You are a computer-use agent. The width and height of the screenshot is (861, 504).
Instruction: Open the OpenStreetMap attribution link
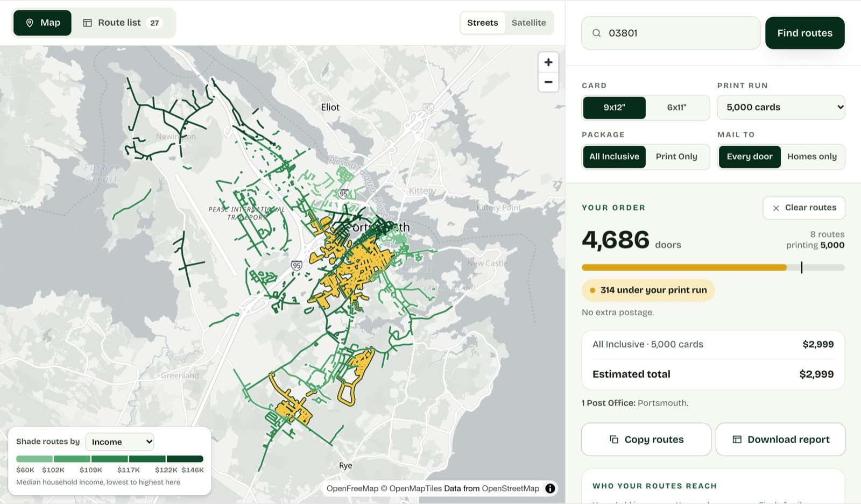tap(510, 488)
